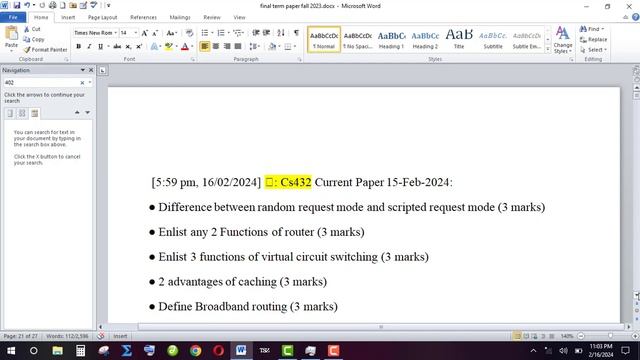Apply subscript formatting
Screen dimensions: 640x360
pos(128,47)
